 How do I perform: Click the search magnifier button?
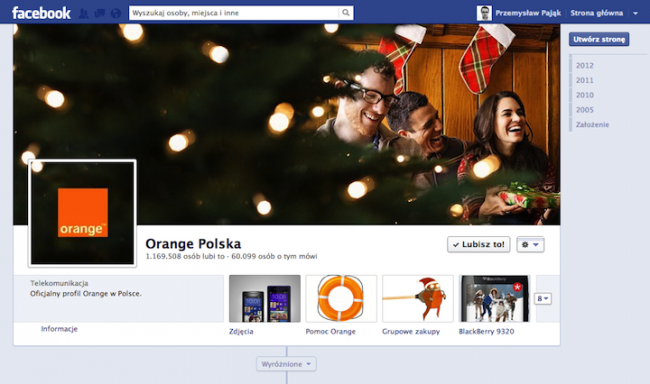(346, 13)
